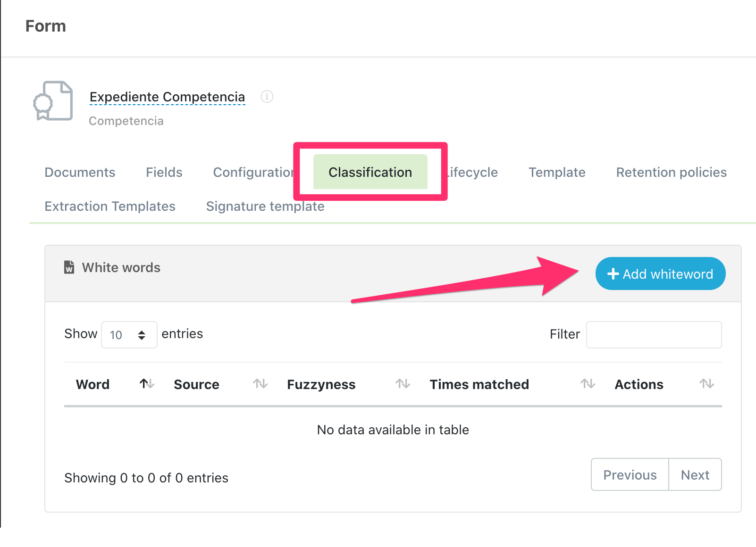
Task: Click the Previous pagination button
Action: coord(630,475)
